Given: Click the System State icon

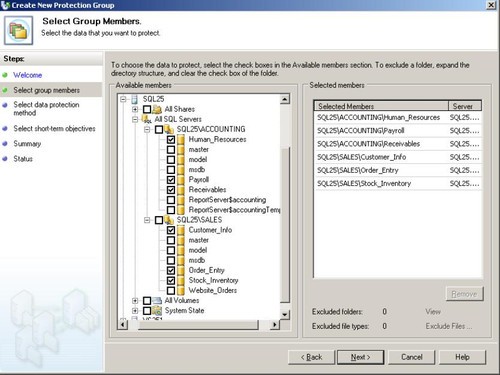Looking at the screenshot, I should 157,311.
